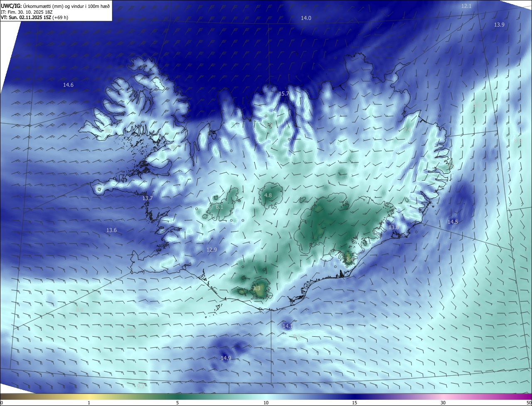Click the 15.7 value on the map
532x406 pixels.
tap(283, 94)
